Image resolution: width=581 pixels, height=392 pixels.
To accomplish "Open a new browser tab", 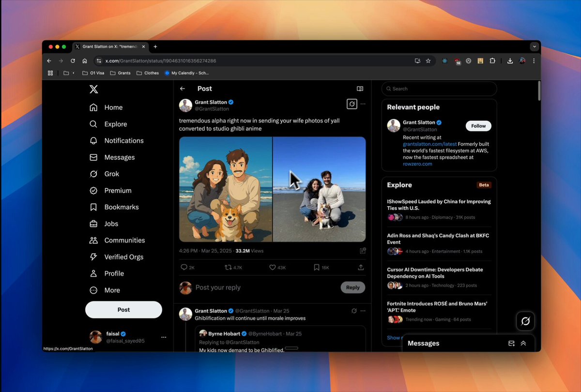I will click(155, 47).
